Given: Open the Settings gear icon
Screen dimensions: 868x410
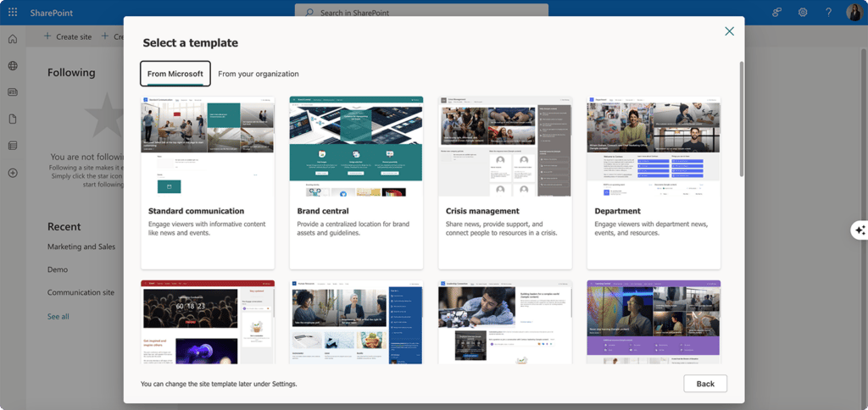Looking at the screenshot, I should click(803, 12).
